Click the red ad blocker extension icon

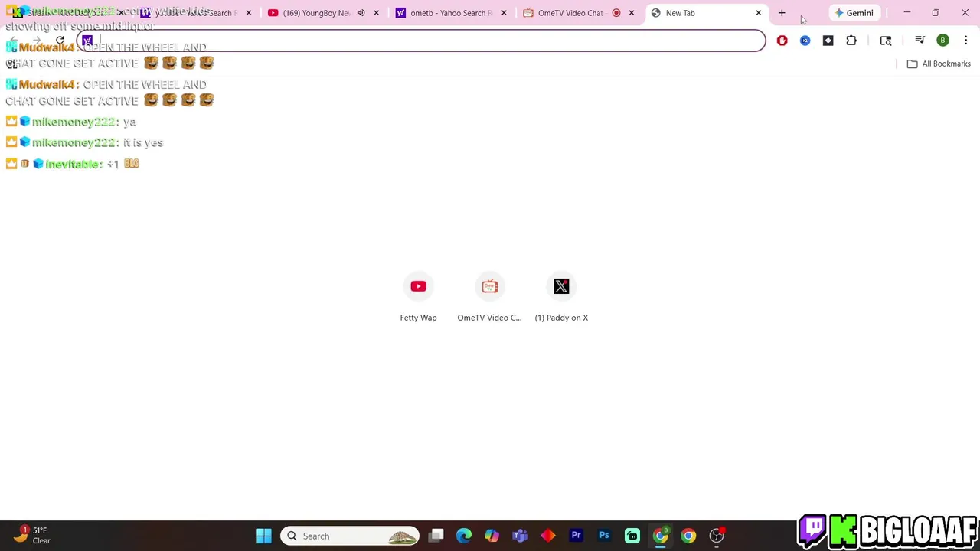(782, 41)
